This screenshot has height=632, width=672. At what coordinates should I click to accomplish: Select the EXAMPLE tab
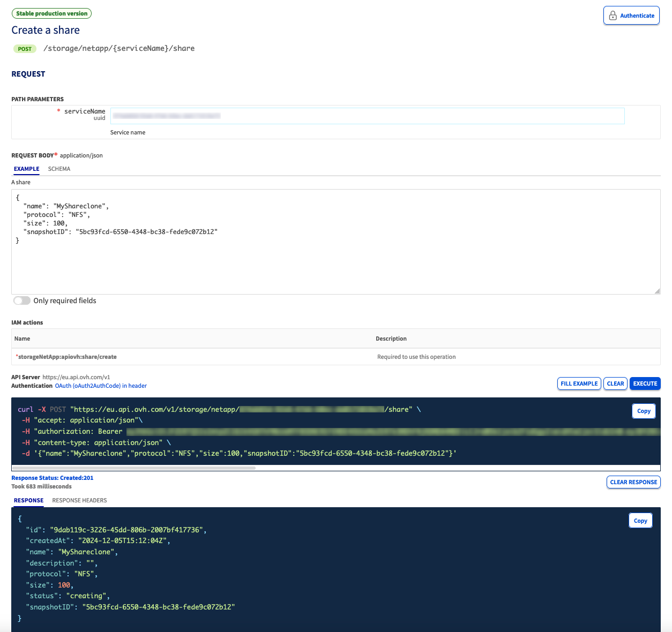[x=27, y=169]
